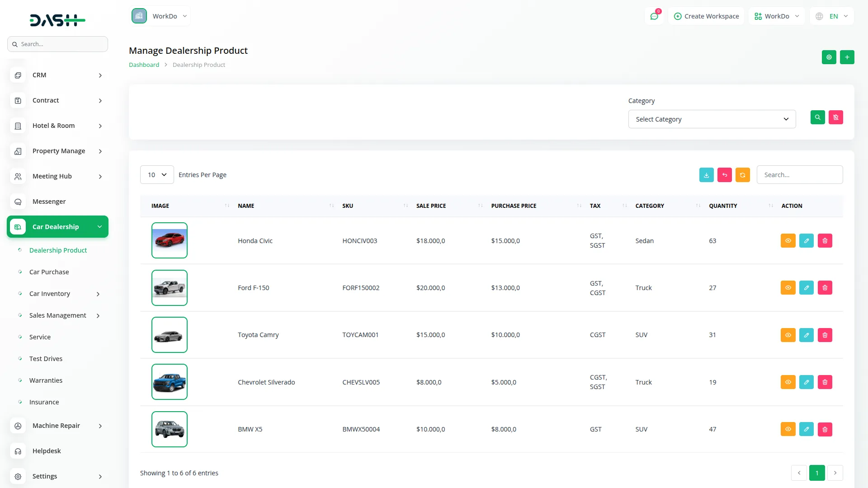Click the Create Workspace button
868x488 pixels.
(x=706, y=16)
